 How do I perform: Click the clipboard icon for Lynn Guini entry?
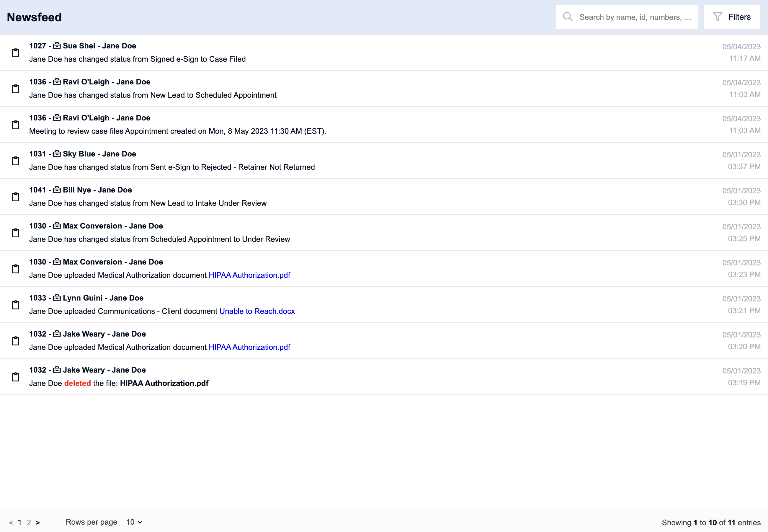16,305
